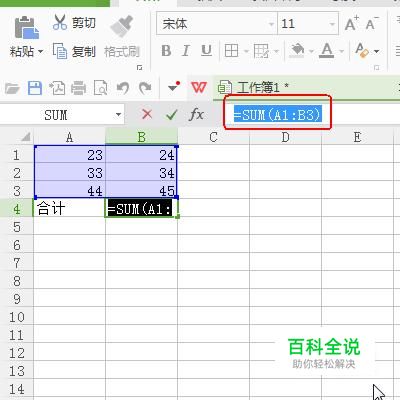Select column B header

tap(141, 137)
